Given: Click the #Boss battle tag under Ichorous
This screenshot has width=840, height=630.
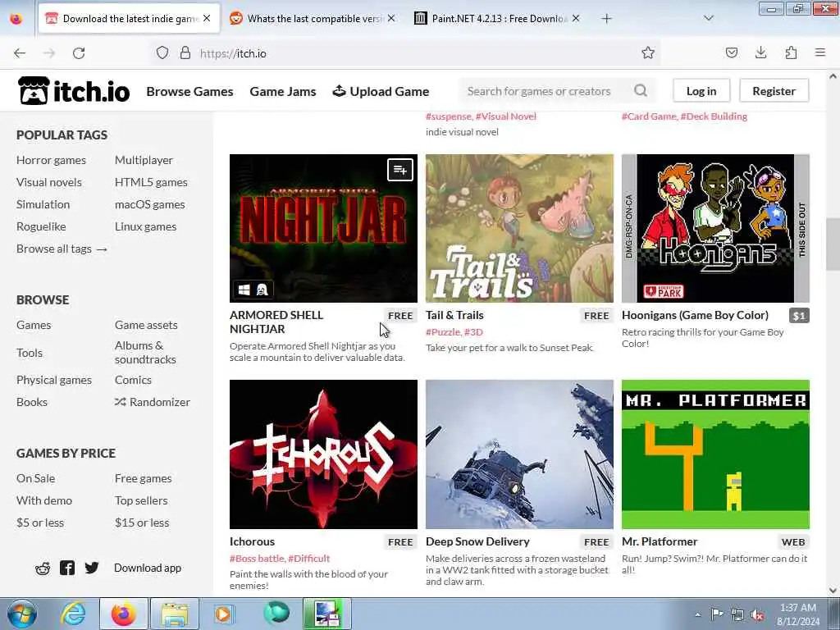Looking at the screenshot, I should tap(257, 558).
